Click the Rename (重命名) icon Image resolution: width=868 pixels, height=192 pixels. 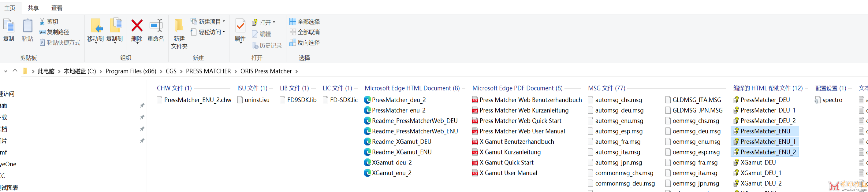[156, 26]
